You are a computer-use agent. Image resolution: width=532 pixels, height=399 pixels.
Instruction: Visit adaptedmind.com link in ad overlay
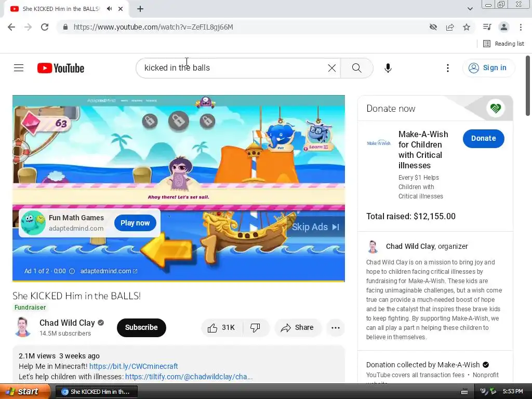(109, 271)
